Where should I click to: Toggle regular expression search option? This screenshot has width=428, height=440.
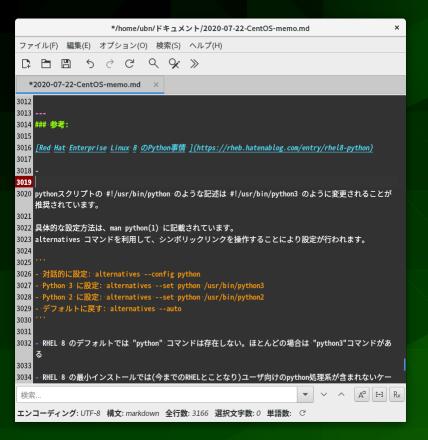pos(397,395)
